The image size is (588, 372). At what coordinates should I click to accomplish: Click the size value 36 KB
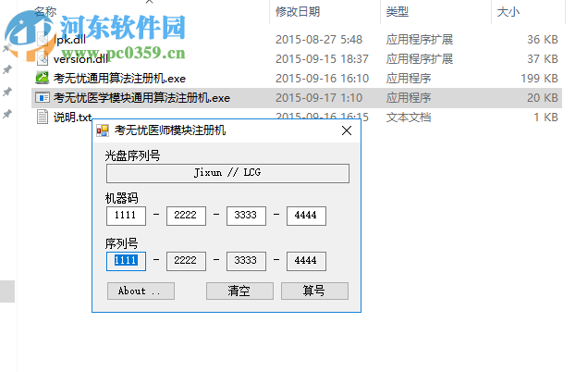coord(543,40)
